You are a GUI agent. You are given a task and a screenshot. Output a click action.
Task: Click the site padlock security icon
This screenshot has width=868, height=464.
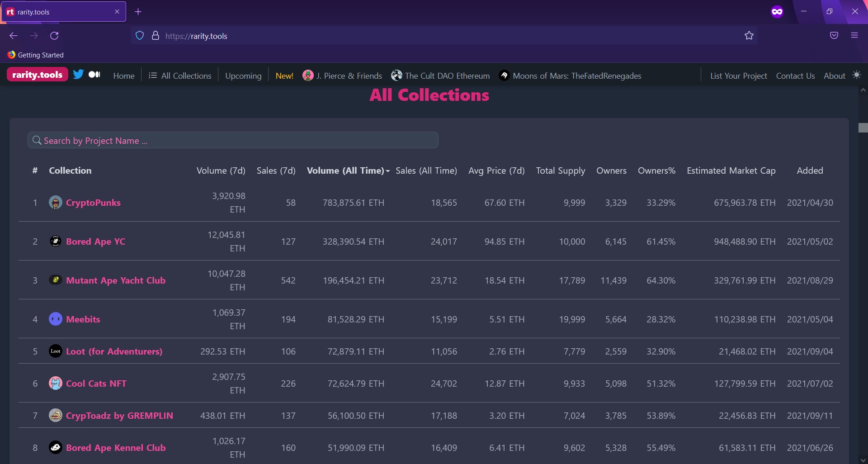156,36
